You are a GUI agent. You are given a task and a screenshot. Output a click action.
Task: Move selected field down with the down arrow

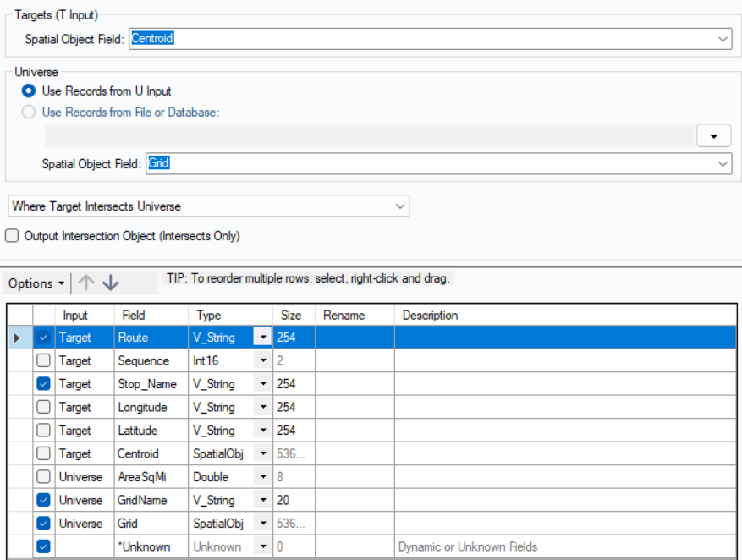point(111,283)
